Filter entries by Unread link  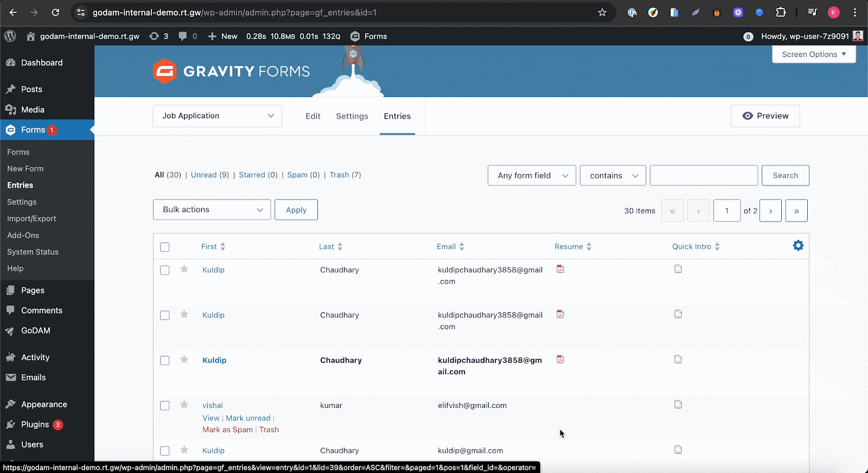tap(203, 175)
